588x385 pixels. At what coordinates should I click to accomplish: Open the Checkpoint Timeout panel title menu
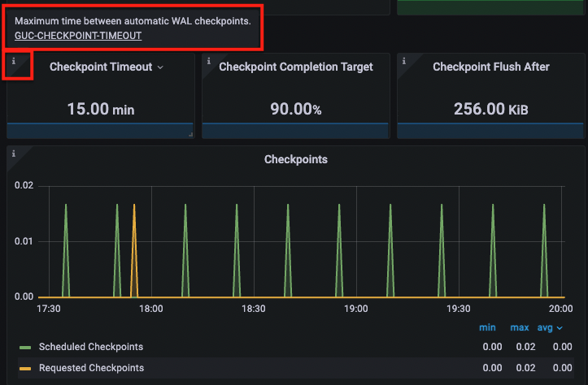point(100,67)
